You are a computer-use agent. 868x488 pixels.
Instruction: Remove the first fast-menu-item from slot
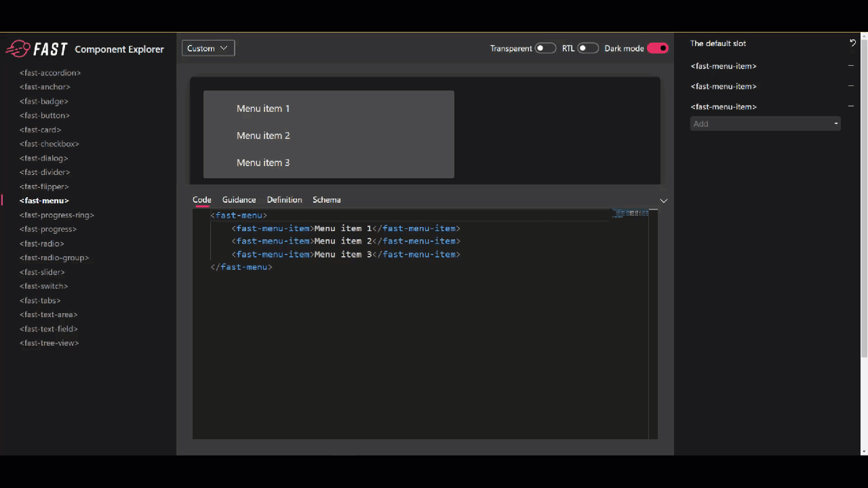pos(851,66)
